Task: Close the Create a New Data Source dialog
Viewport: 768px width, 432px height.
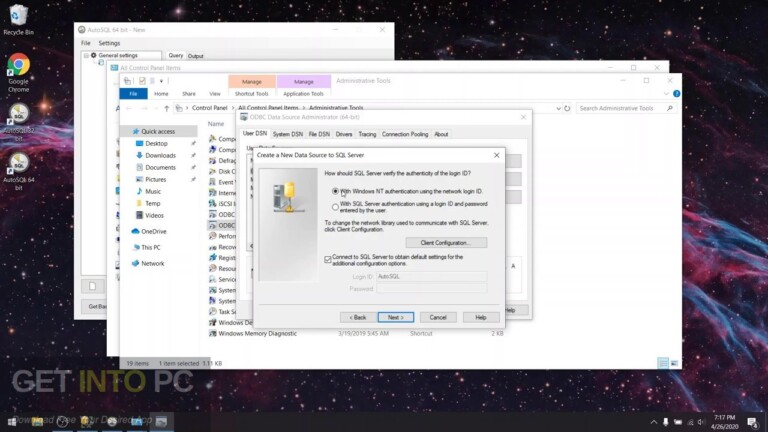Action: (x=497, y=155)
